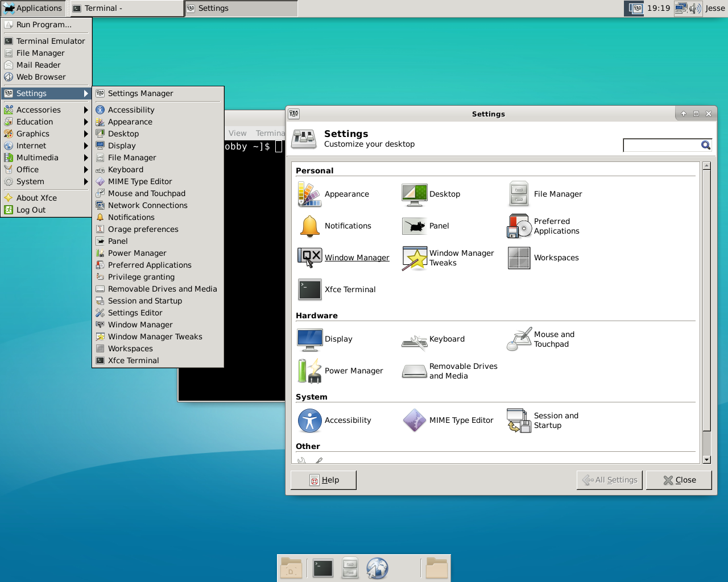
Task: Open folder icon at dock's right end
Action: click(x=437, y=568)
